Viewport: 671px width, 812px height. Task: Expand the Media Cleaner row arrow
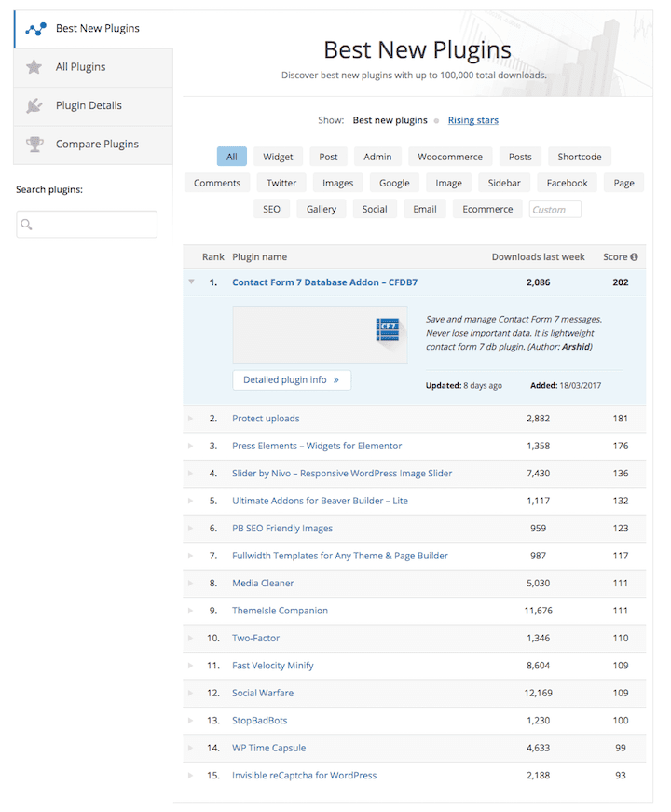pyautogui.click(x=190, y=583)
